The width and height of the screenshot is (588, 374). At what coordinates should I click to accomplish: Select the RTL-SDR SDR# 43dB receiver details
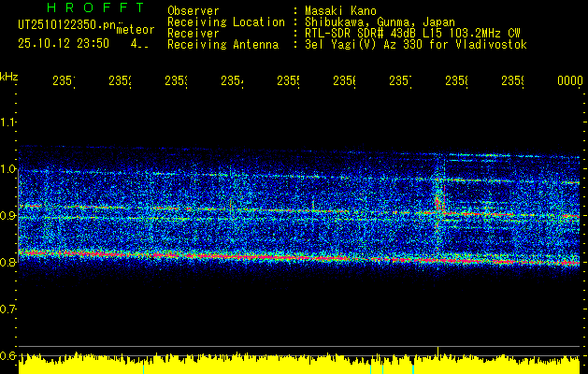click(412, 34)
